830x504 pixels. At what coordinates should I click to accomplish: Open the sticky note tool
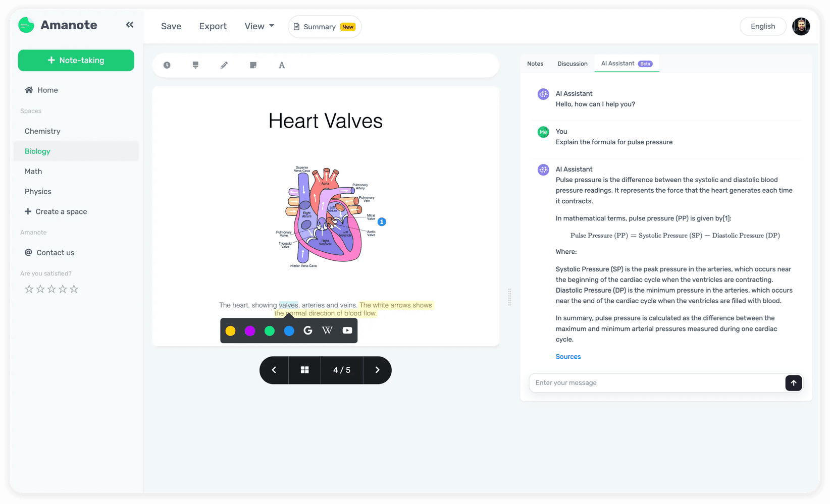pyautogui.click(x=253, y=65)
